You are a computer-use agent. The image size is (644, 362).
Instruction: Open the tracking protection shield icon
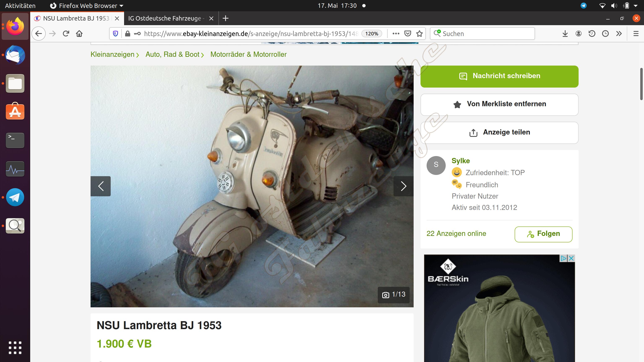(x=116, y=34)
